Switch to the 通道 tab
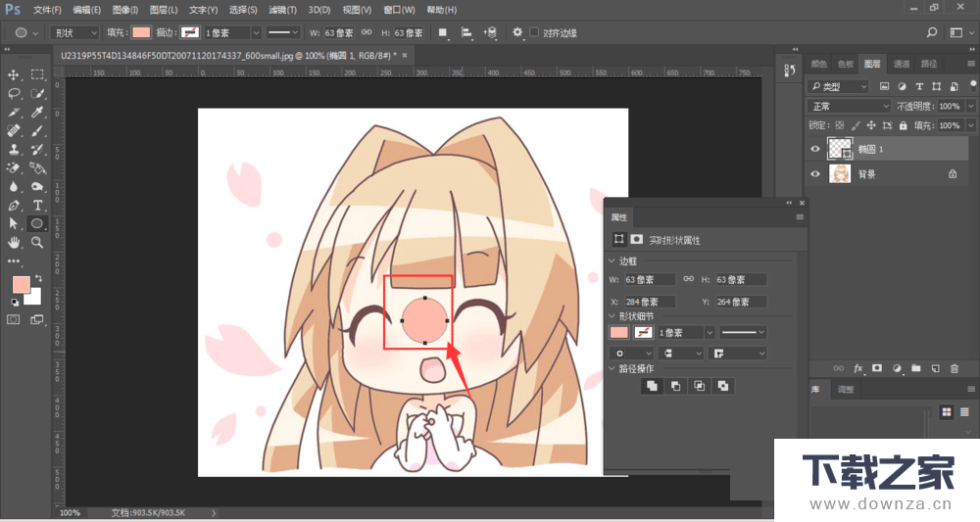The width and height of the screenshot is (980, 522). point(902,64)
